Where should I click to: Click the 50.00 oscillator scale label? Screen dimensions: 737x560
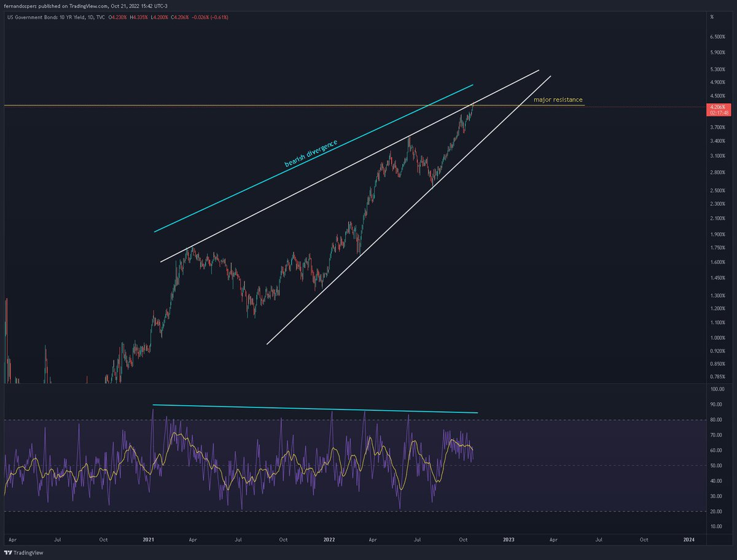tap(717, 466)
